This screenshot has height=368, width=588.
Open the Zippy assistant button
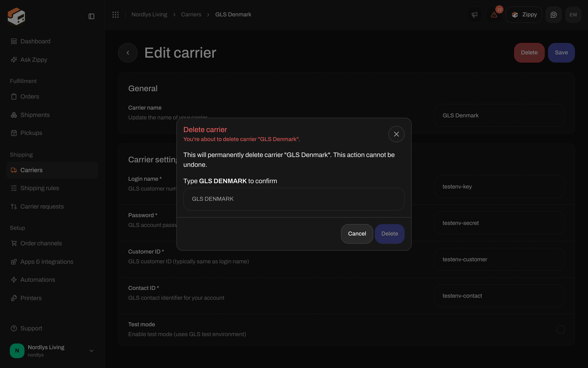click(x=524, y=15)
